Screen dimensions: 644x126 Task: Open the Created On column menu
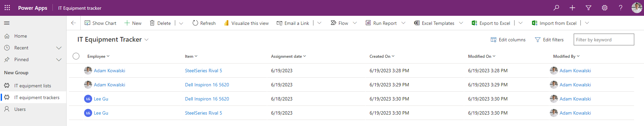(x=382, y=56)
